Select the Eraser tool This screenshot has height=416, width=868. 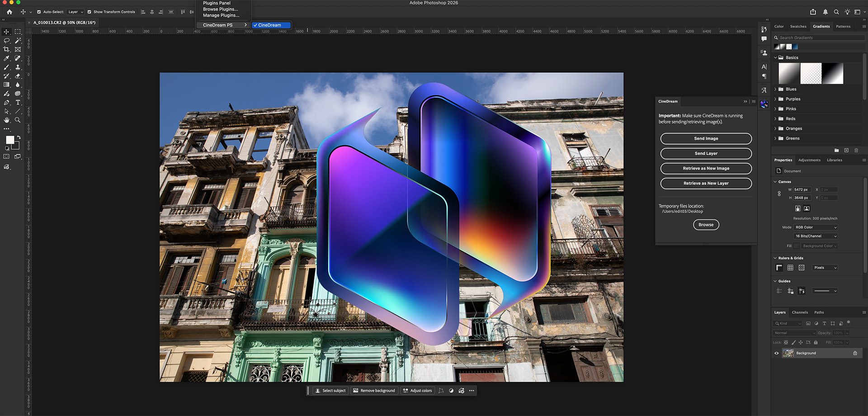click(x=18, y=76)
